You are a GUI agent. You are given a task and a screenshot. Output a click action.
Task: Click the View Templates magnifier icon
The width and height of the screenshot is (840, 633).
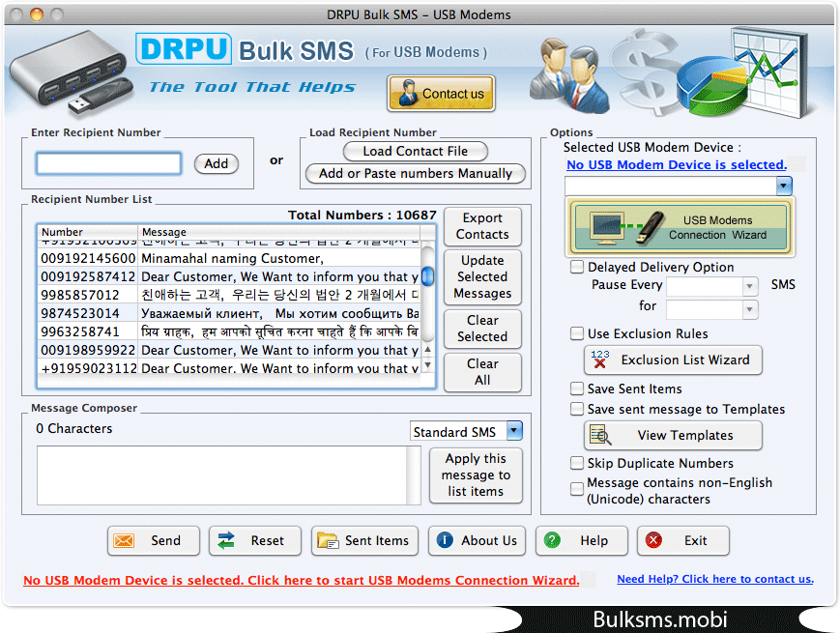pyautogui.click(x=600, y=435)
